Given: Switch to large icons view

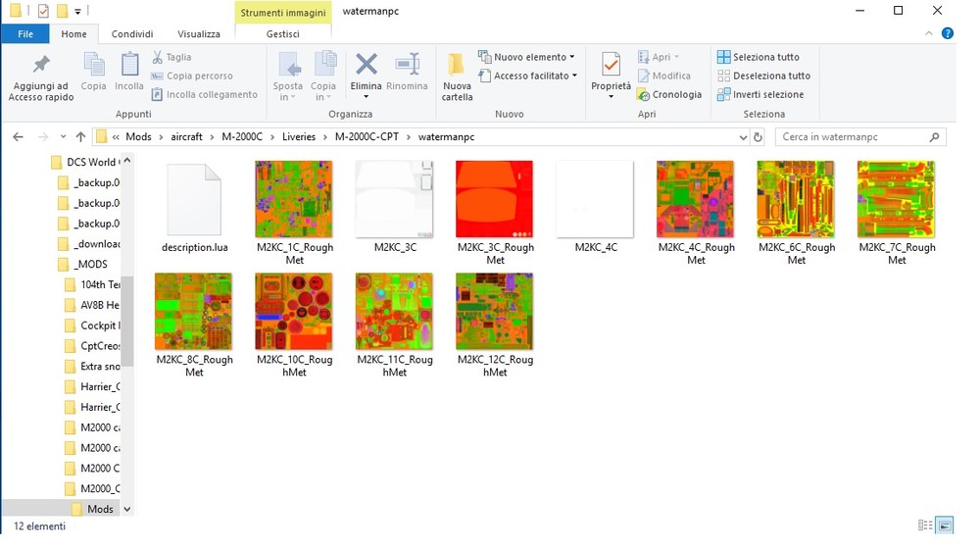Looking at the screenshot, I should 945,526.
